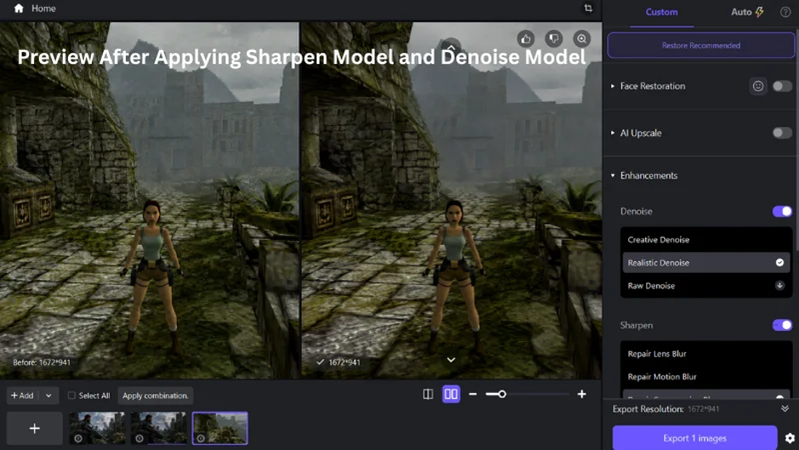
Task: Download the Raw Denoise model
Action: [x=780, y=285]
